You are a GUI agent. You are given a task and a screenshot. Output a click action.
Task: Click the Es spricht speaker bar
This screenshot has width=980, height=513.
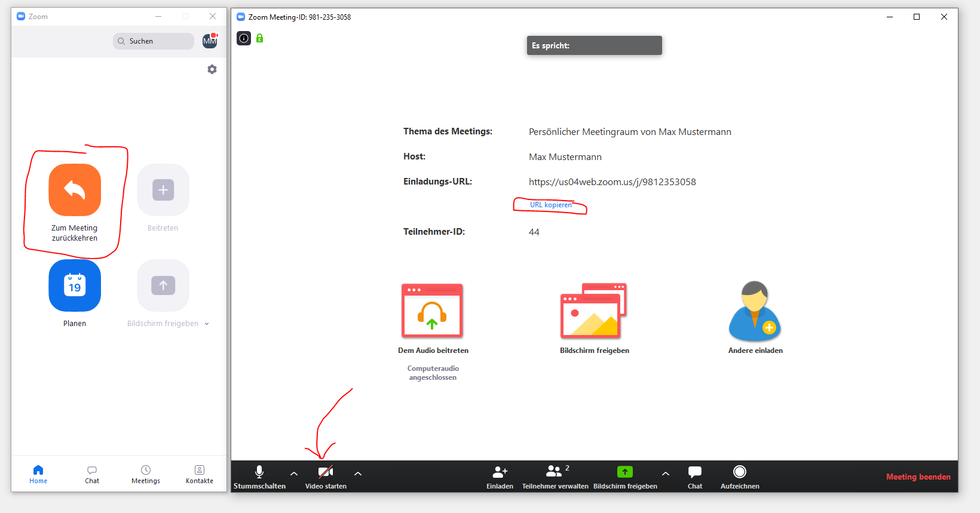[x=595, y=45]
